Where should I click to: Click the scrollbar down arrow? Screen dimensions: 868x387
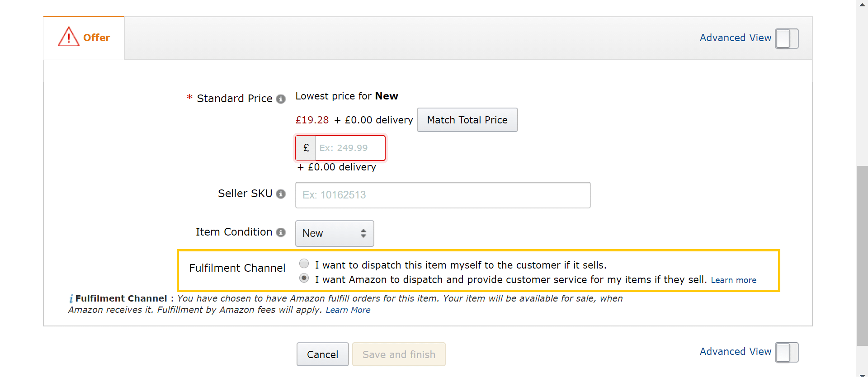coord(862,375)
